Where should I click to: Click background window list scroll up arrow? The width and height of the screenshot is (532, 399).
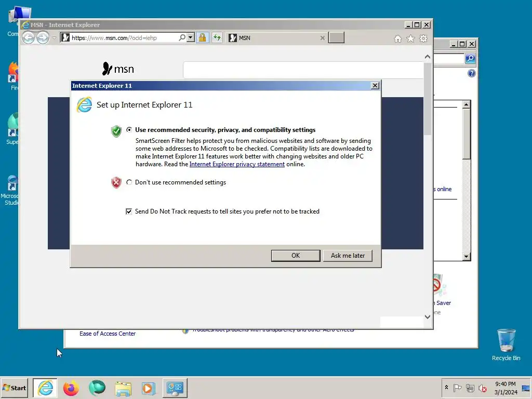(467, 104)
